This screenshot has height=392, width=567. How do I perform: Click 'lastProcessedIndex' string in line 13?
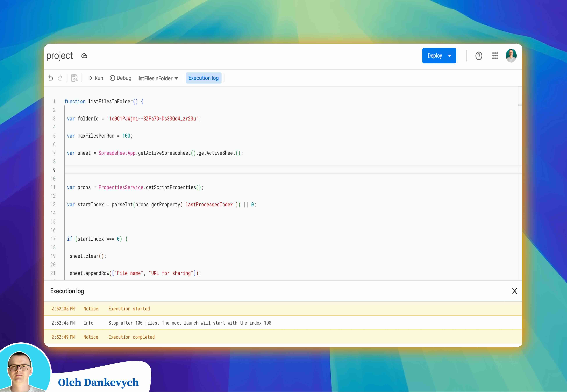209,205
